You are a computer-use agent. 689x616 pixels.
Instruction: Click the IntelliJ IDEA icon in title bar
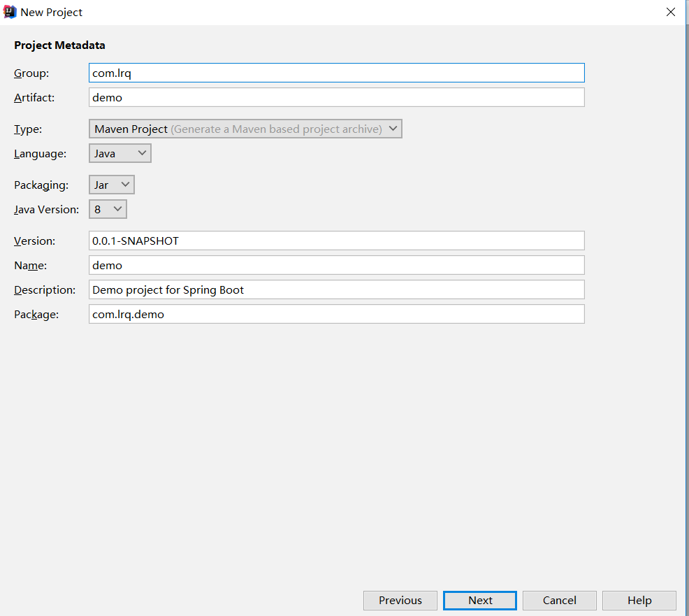[x=10, y=13]
